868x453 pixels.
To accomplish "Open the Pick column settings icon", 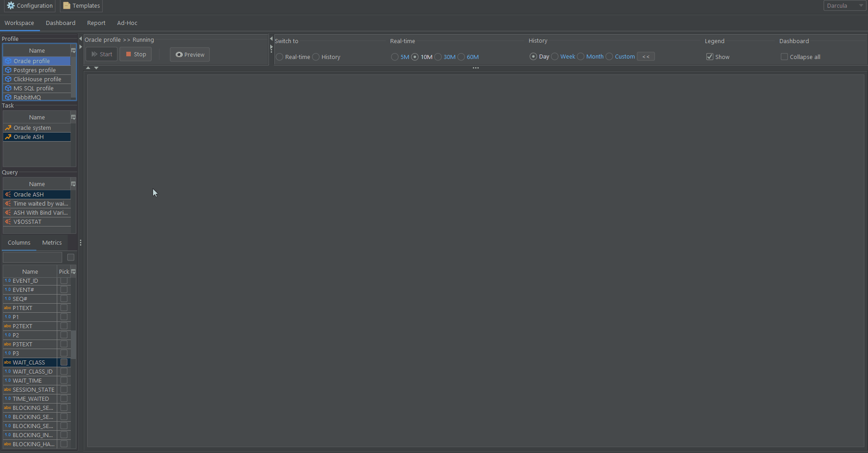I will tap(73, 271).
